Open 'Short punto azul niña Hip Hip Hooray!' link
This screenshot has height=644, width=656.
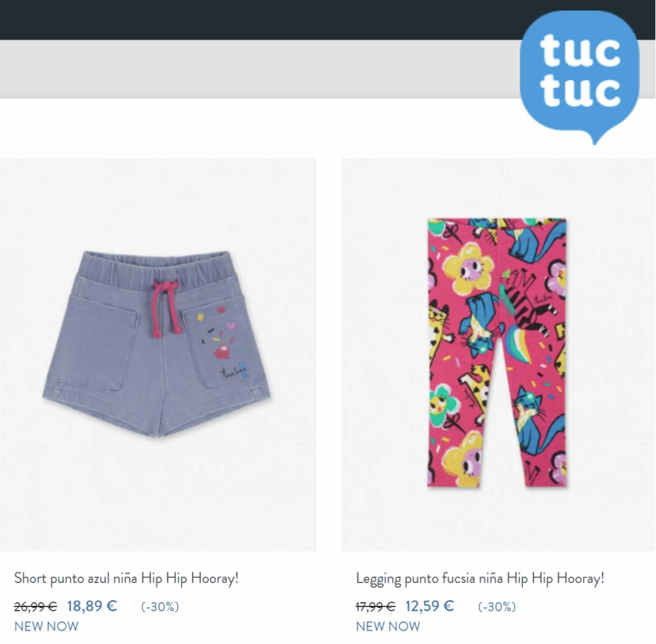126,578
